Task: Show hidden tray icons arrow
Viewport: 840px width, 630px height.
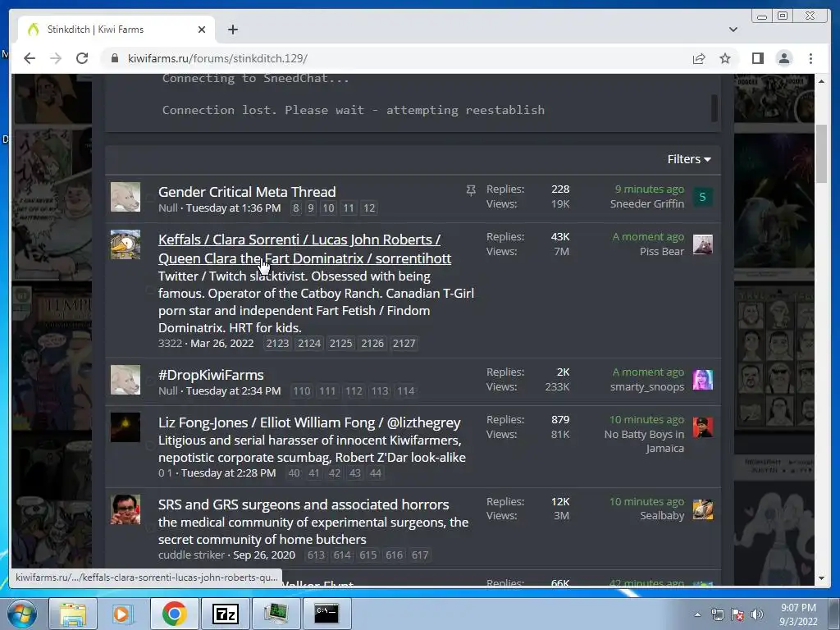Action: click(697, 614)
